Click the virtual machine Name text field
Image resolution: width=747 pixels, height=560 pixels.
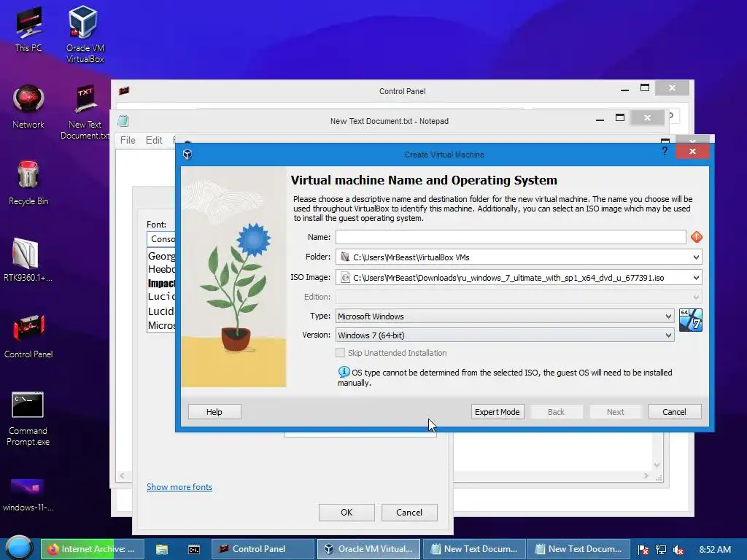click(511, 237)
